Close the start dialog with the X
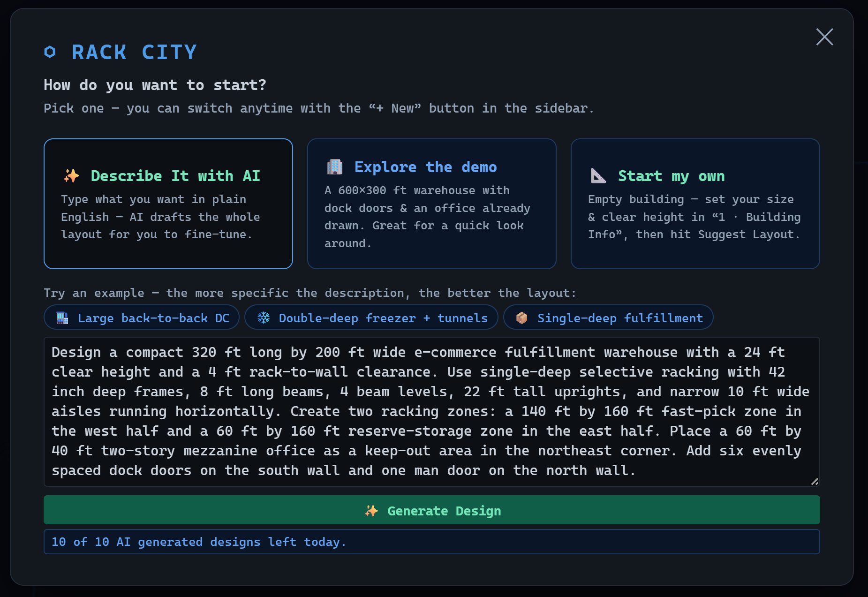Viewport: 868px width, 597px height. (x=824, y=37)
